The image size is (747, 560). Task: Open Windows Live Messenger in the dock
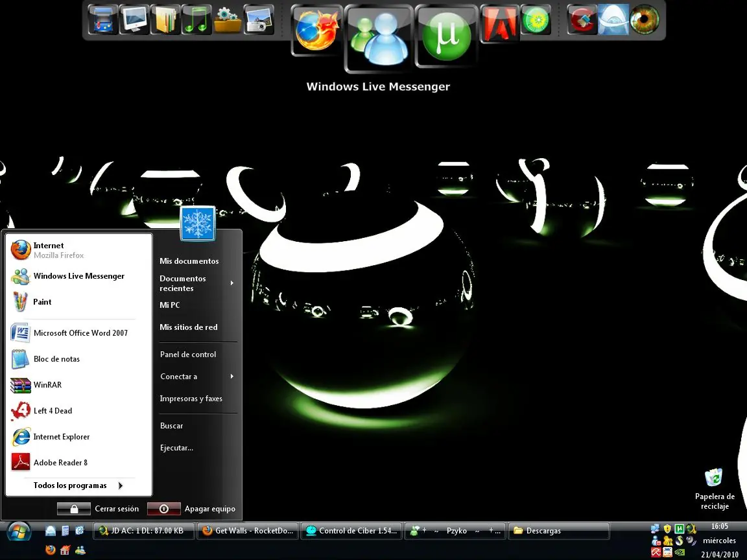tap(379, 38)
